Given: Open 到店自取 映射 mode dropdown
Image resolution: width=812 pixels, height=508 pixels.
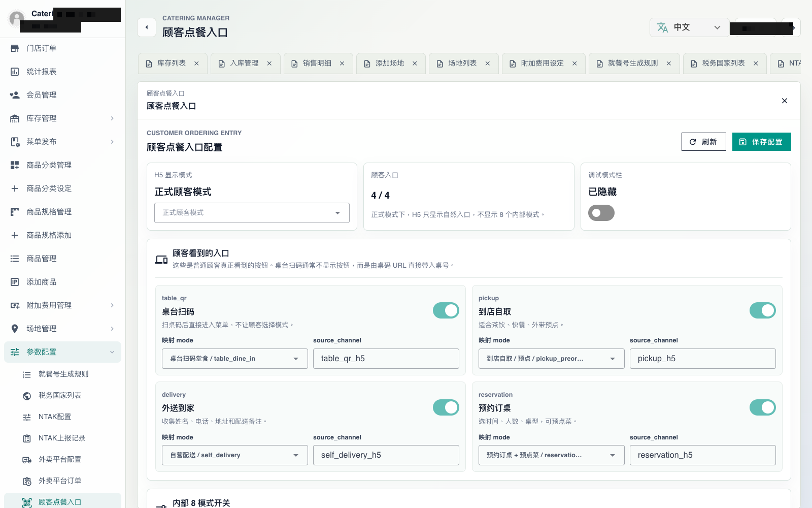Looking at the screenshot, I should click(552, 359).
